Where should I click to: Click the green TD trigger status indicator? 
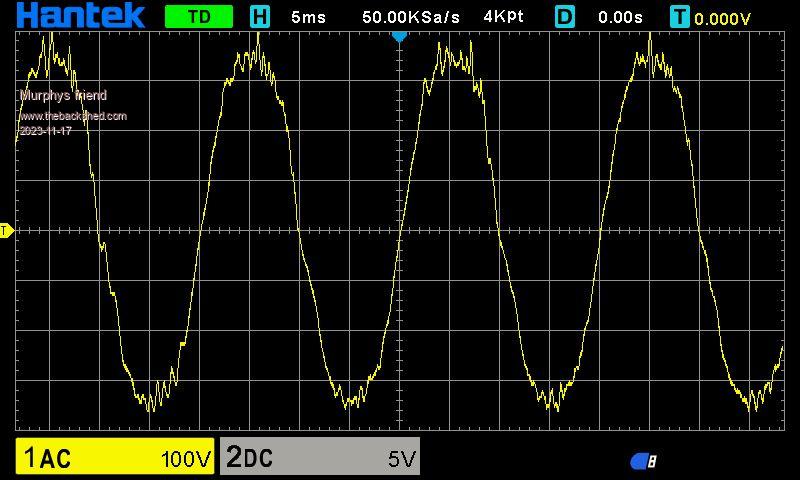tap(198, 17)
